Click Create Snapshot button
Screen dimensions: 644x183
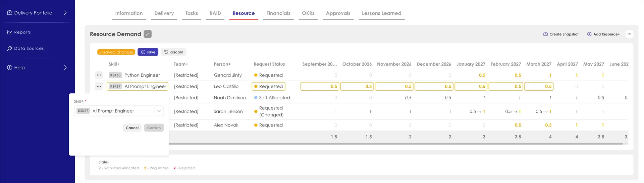(561, 34)
